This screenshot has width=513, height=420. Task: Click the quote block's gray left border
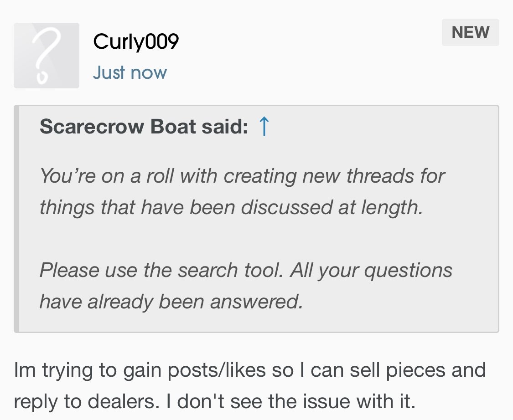click(x=17, y=219)
